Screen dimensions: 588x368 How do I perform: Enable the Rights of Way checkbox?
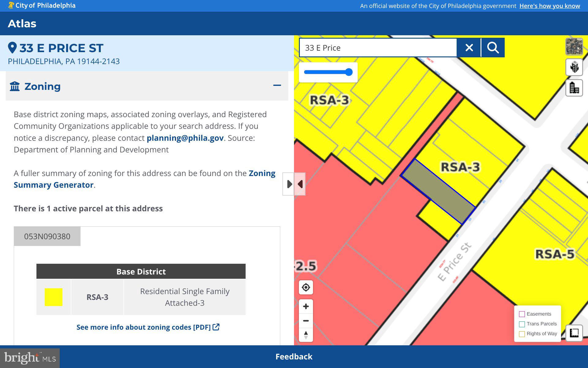tap(522, 334)
